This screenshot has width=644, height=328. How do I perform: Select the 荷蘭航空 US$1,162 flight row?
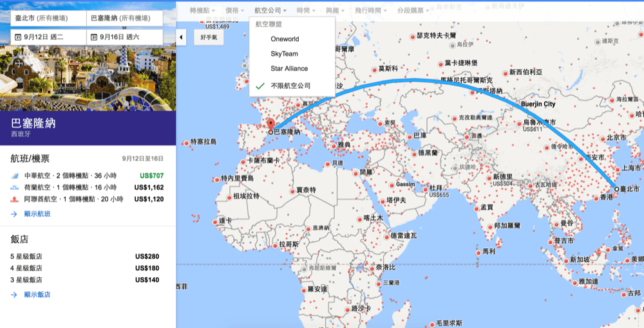(88, 187)
